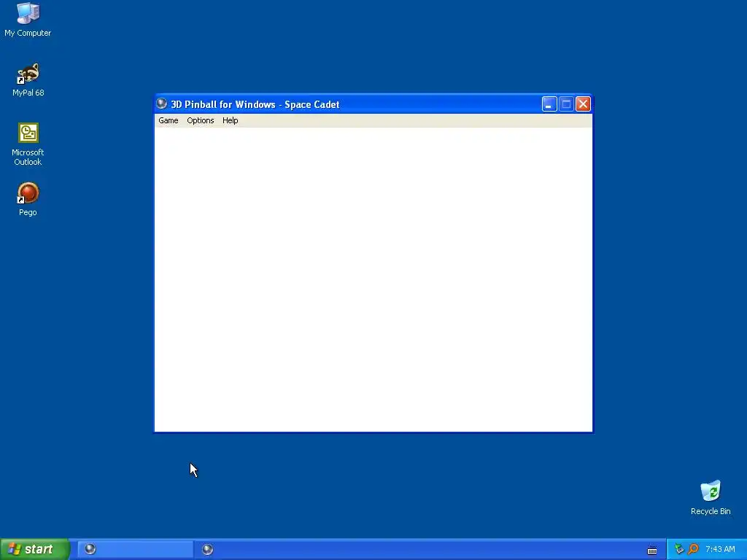This screenshot has height=560, width=747.
Task: Open the My Computer desktop icon
Action: (28, 19)
